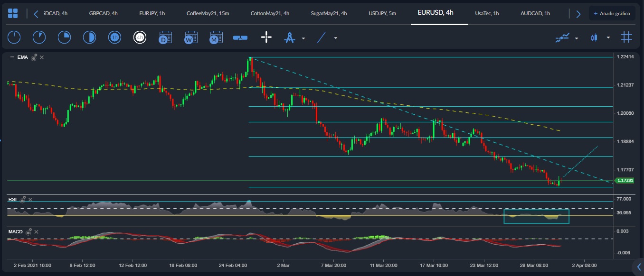This screenshot has height=276, width=644.
Task: Select the 1-minute timeframe clock icon
Action: 14,37
